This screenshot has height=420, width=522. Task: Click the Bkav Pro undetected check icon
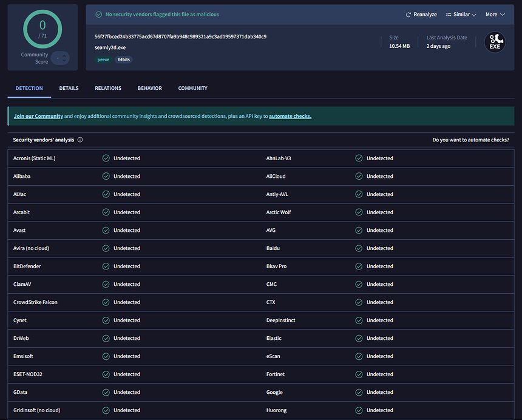359,266
